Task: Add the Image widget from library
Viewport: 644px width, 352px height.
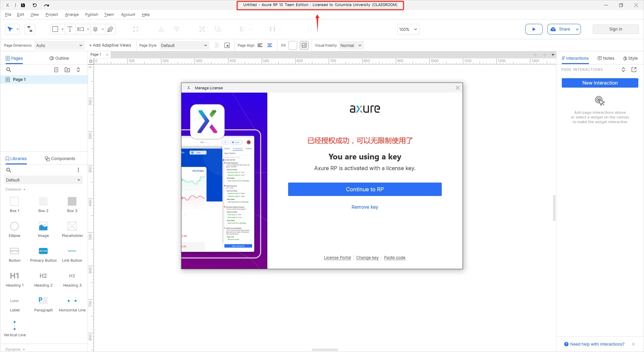Action: click(43, 229)
